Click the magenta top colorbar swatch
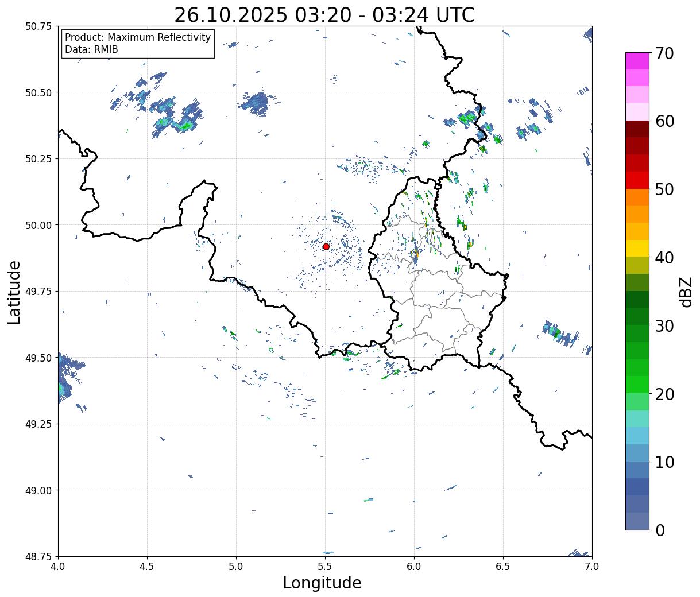Viewport: 700px width, 597px height. click(637, 61)
